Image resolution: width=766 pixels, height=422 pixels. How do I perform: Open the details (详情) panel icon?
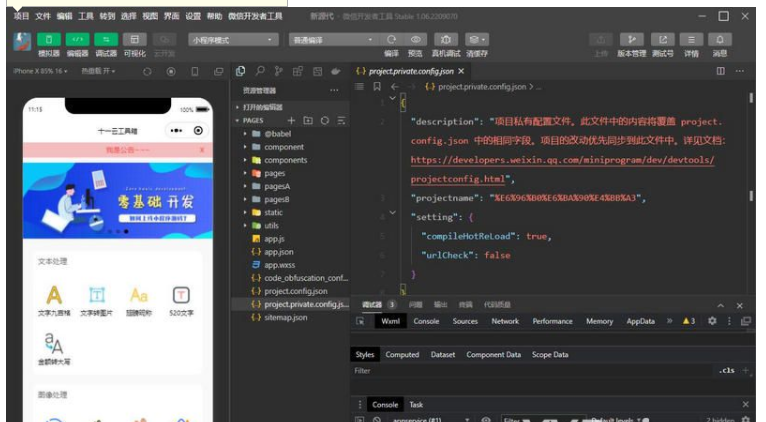pyautogui.click(x=691, y=39)
